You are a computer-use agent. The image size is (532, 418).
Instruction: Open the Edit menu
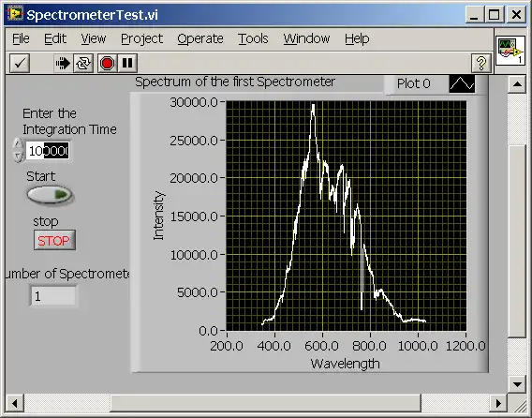click(x=55, y=38)
